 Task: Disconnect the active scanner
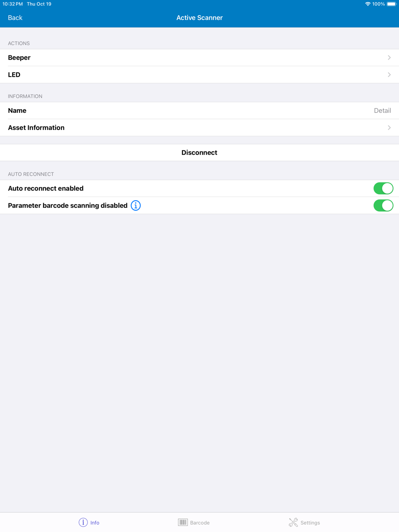pyautogui.click(x=199, y=152)
